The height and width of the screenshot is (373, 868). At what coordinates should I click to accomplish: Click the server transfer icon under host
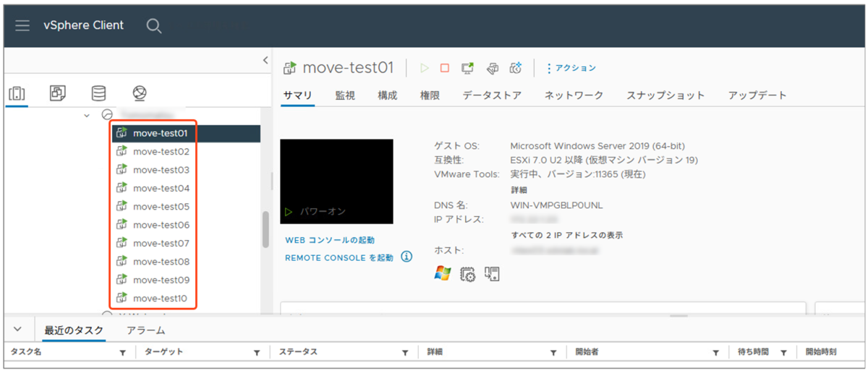point(492,274)
